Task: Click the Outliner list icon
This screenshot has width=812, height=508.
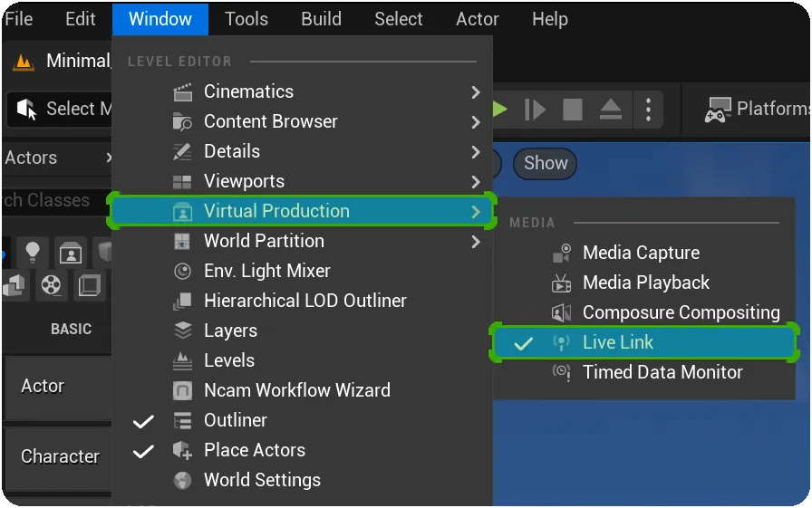Action: pyautogui.click(x=182, y=420)
